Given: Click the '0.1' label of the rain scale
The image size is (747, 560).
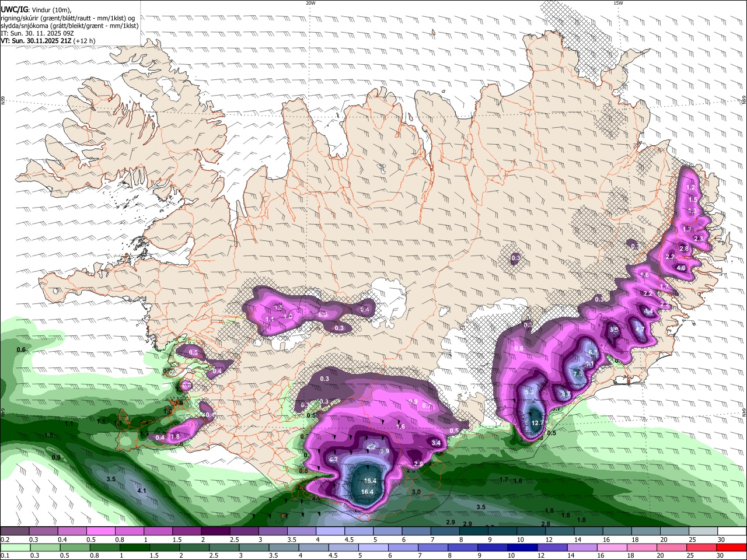Looking at the screenshot, I should (x=4, y=556).
